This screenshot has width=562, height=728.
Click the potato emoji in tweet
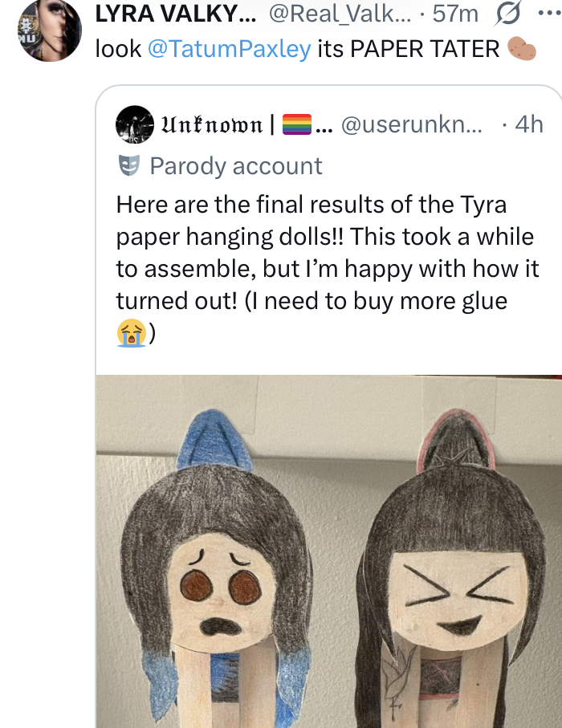[522, 49]
